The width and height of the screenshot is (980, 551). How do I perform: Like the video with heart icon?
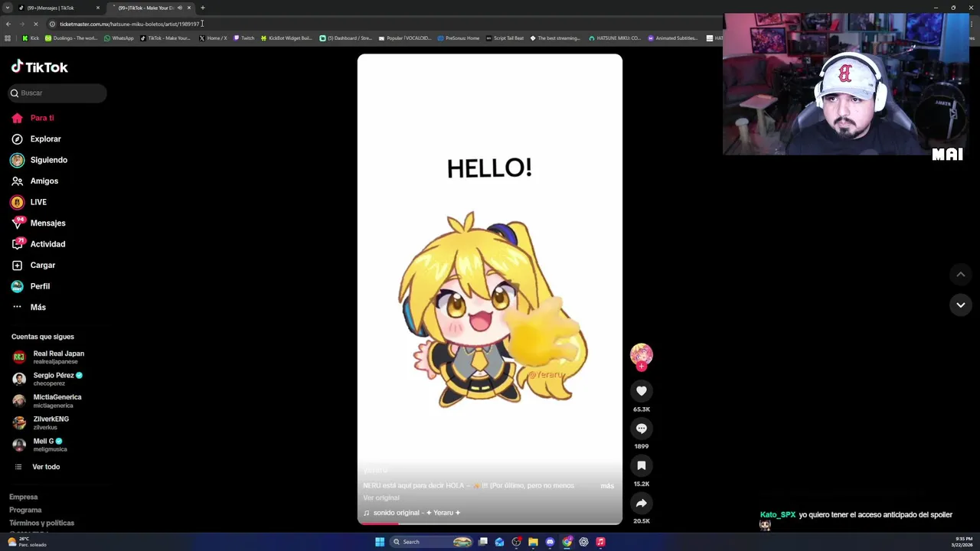tap(642, 391)
